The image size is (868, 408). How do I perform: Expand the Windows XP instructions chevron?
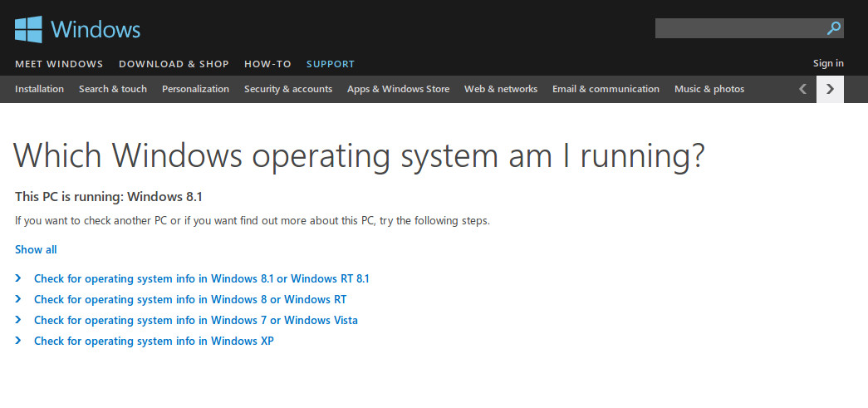pos(19,341)
